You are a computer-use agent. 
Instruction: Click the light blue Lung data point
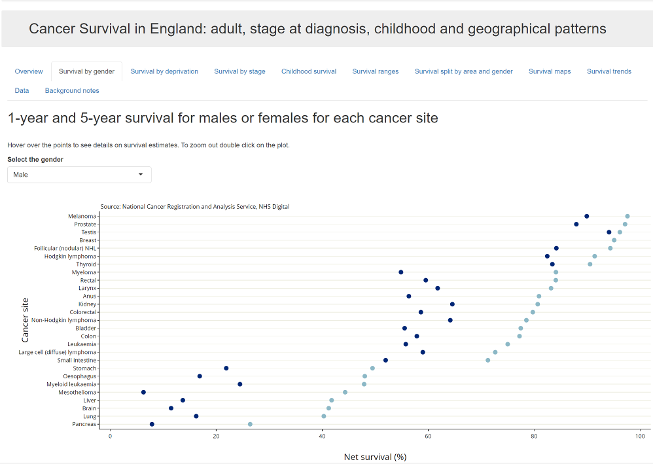(324, 416)
